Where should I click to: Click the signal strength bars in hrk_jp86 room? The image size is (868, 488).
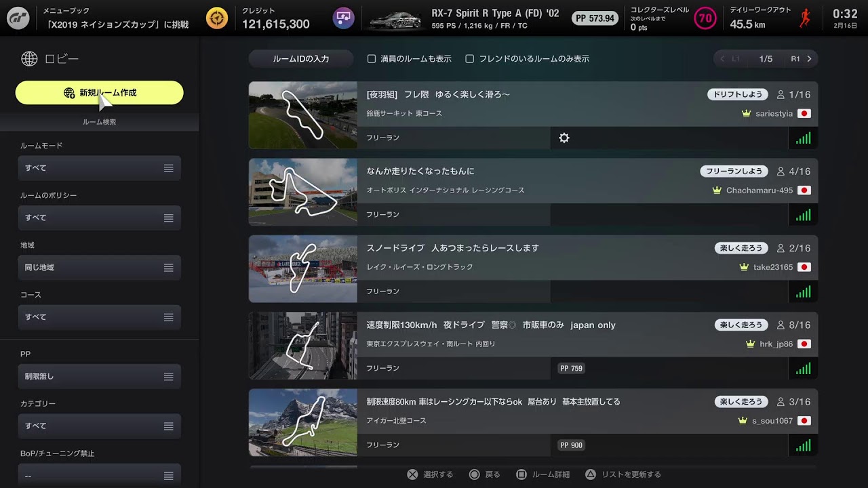tap(803, 369)
